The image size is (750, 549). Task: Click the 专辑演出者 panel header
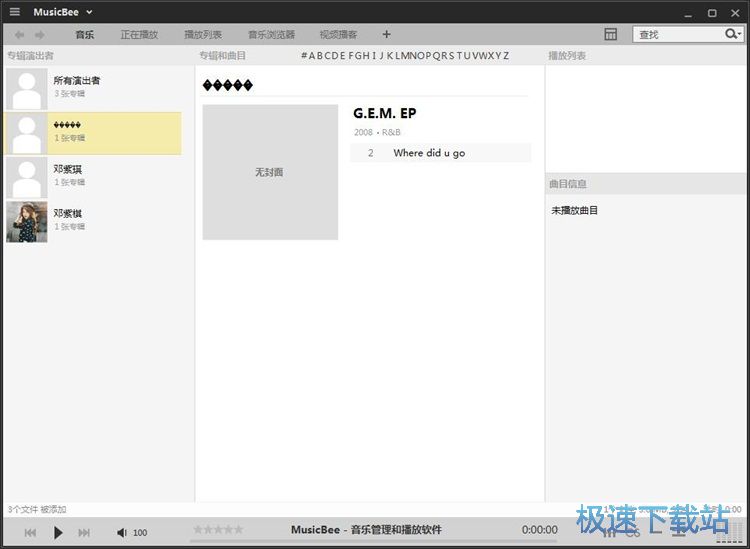[x=30, y=55]
